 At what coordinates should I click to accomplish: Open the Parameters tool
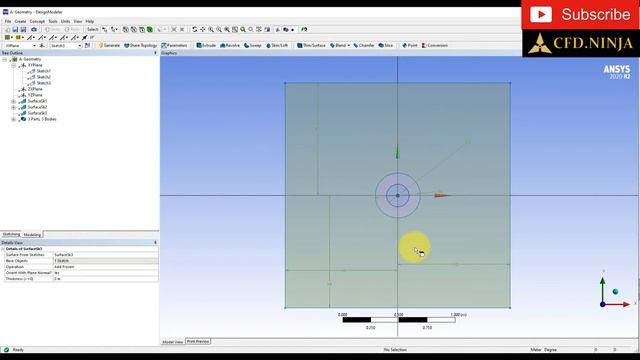(x=174, y=45)
